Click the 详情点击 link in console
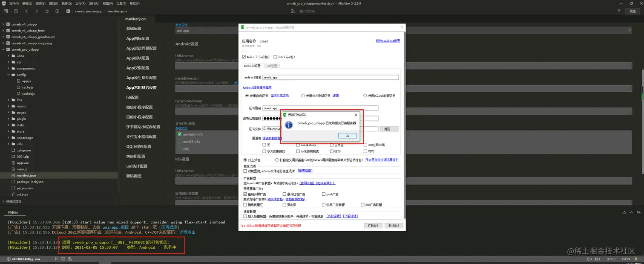The width and height of the screenshot is (644, 264). click(x=187, y=232)
